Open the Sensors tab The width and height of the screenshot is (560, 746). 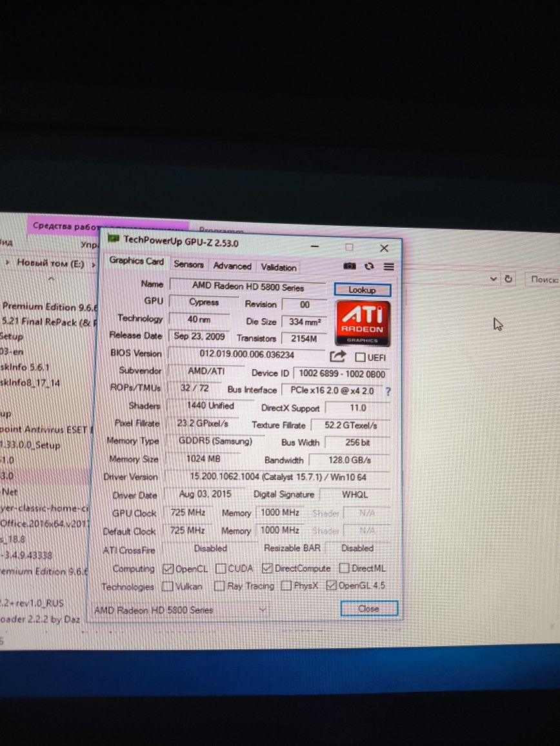[x=188, y=264]
